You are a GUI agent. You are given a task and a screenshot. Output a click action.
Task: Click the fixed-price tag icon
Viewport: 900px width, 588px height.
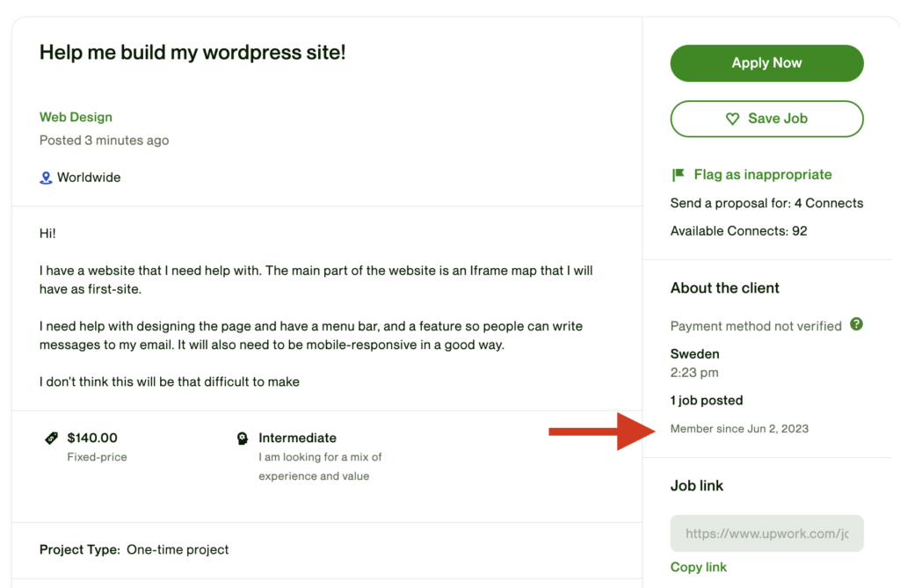click(x=52, y=438)
